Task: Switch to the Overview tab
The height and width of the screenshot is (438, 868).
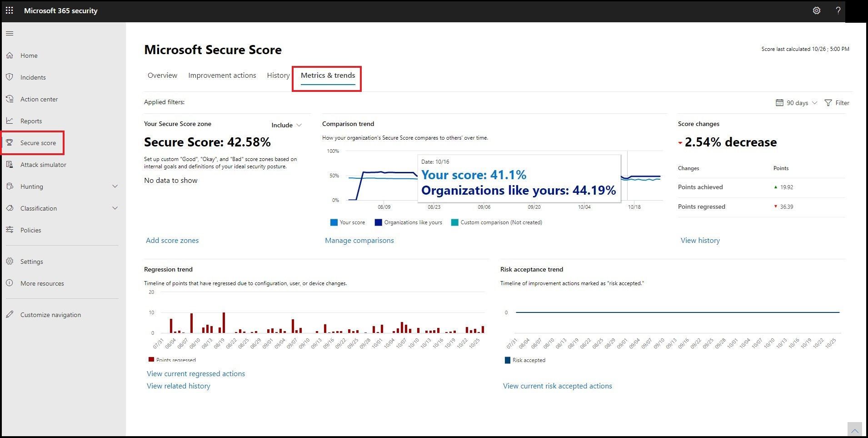Action: point(162,75)
